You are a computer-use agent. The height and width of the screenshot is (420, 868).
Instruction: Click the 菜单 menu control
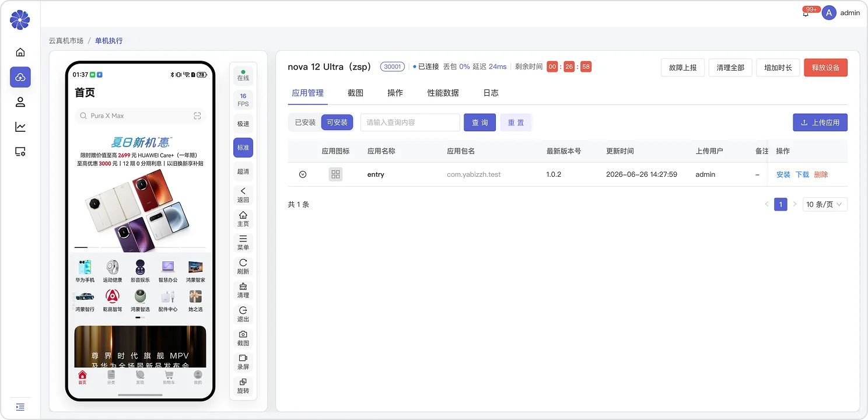point(243,243)
